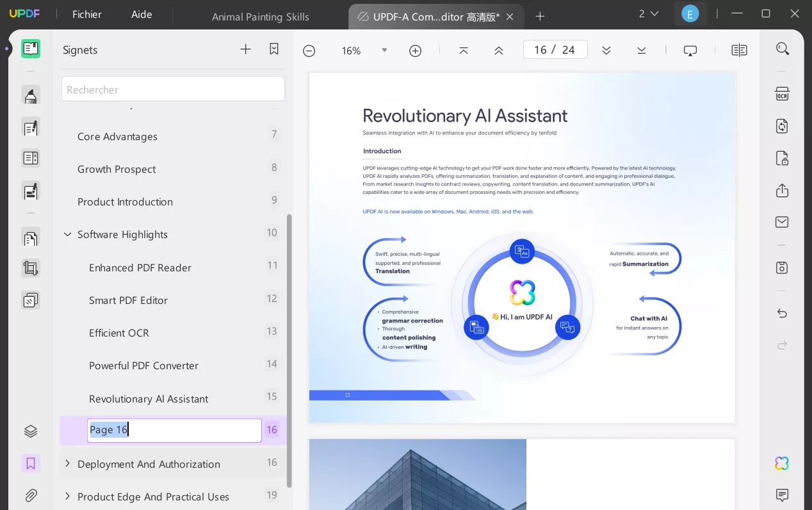Image resolution: width=812 pixels, height=510 pixels.
Task: Click the bookmarks panel vertical scrollbar
Action: pos(289,351)
